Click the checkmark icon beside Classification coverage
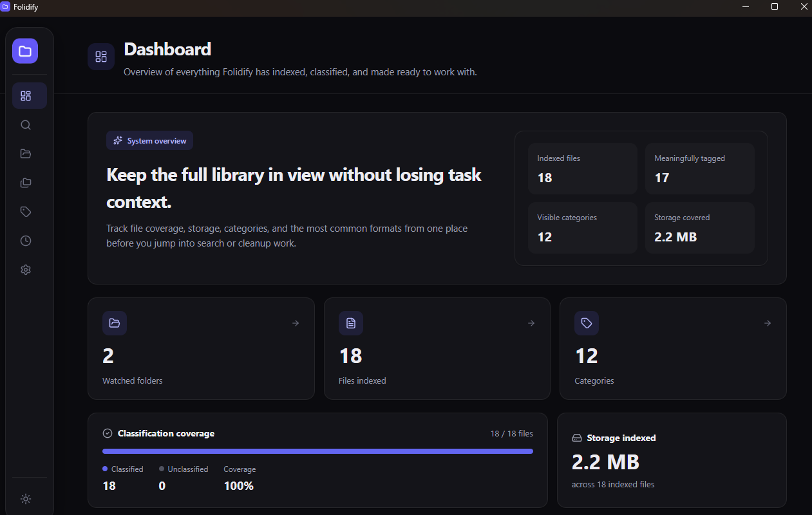The width and height of the screenshot is (812, 515). coord(108,433)
